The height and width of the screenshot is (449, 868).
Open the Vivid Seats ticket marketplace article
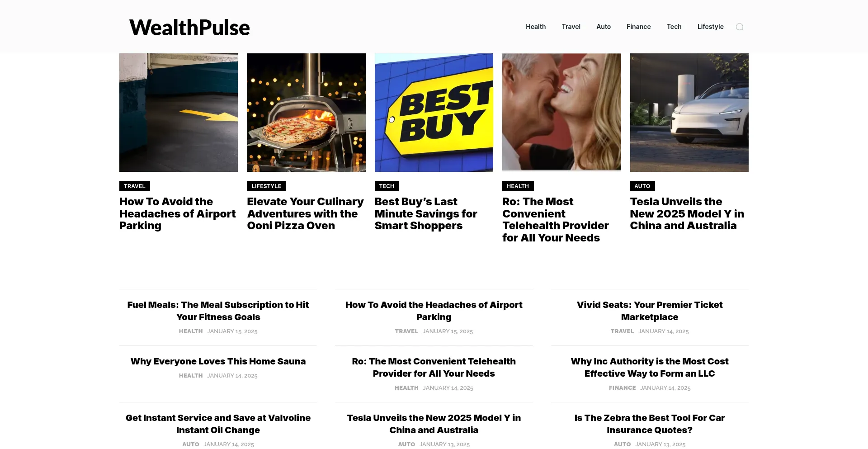tap(649, 311)
